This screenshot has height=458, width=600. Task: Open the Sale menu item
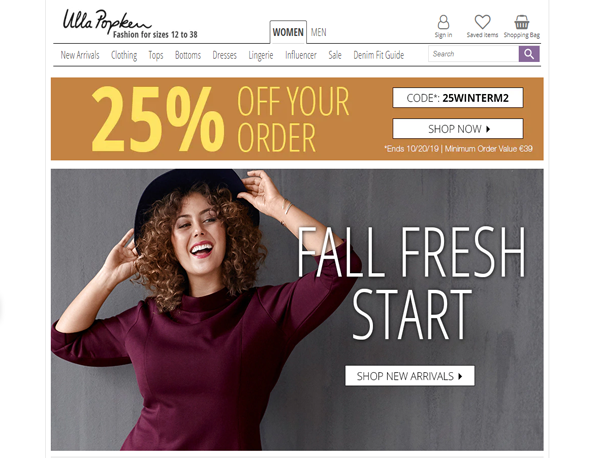(335, 55)
